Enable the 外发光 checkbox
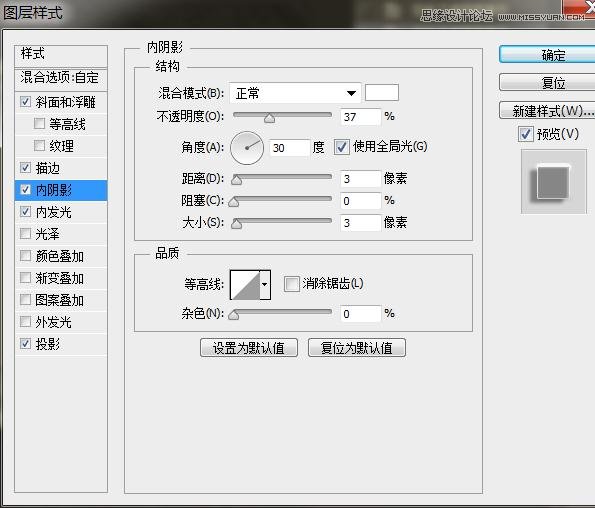595x508 pixels. click(25, 321)
